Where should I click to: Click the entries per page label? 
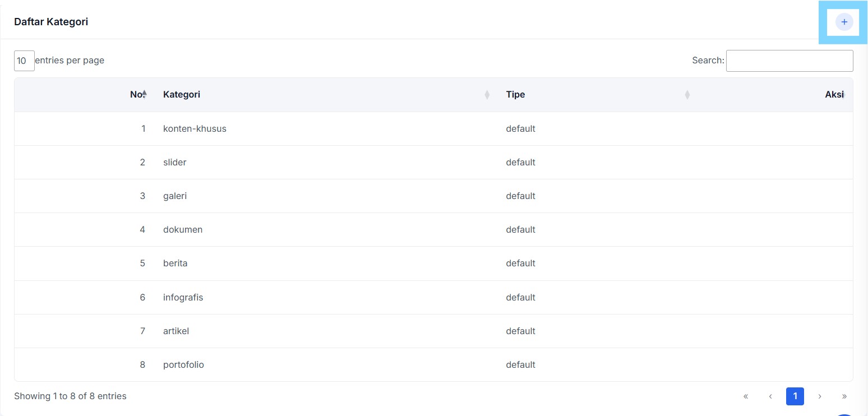[70, 60]
